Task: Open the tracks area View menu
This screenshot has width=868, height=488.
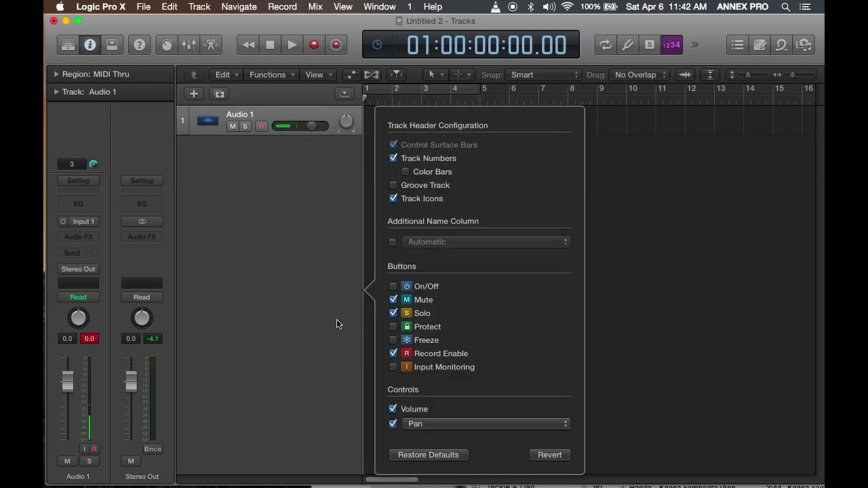Action: tap(318, 75)
